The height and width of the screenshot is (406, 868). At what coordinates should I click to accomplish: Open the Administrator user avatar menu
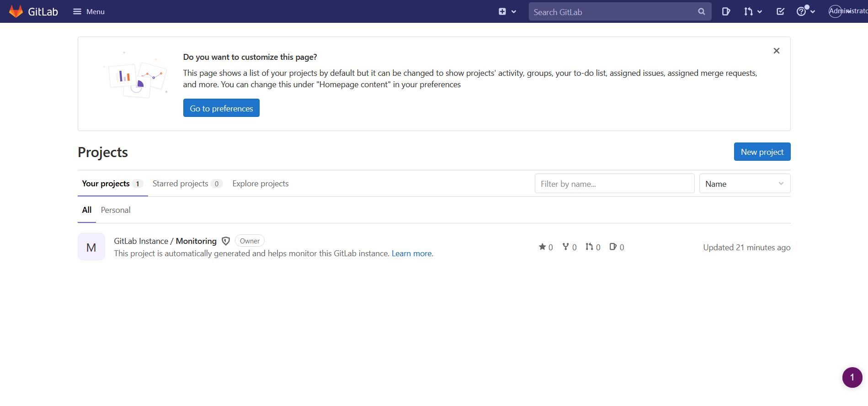(848, 11)
